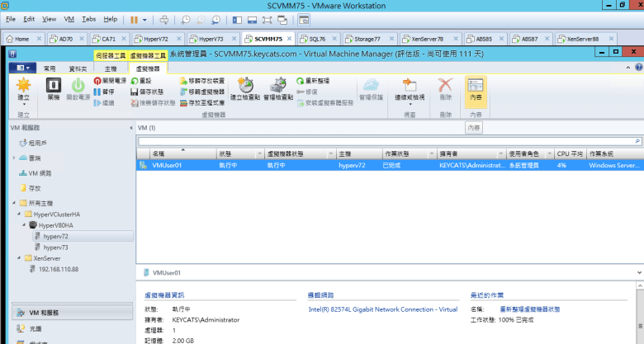Viewport: 644px width, 344px height.
Task: Click 儲存狀態 save state icon
Action: [x=135, y=92]
